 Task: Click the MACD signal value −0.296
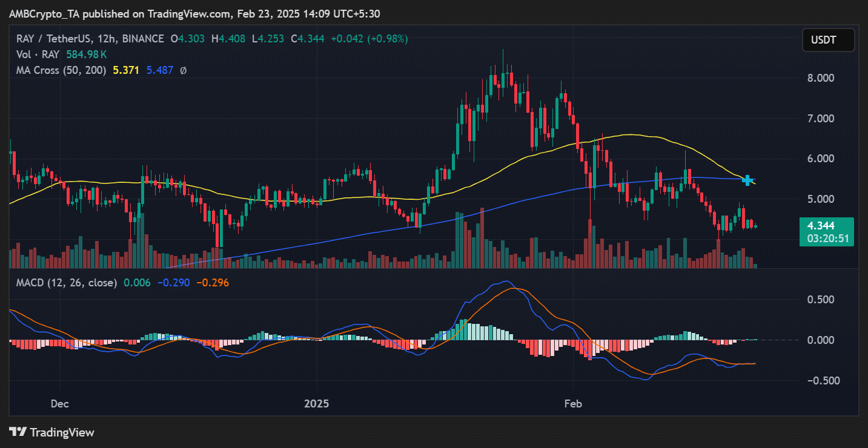tap(212, 283)
